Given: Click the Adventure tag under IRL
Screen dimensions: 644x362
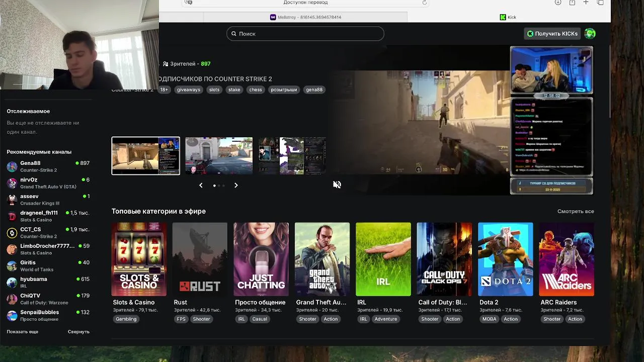Looking at the screenshot, I should 386,319.
